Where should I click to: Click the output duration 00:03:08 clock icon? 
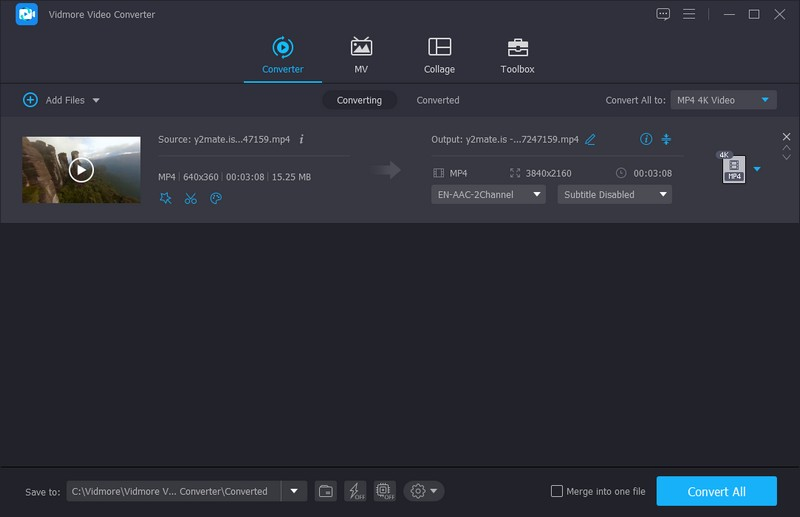coord(621,173)
